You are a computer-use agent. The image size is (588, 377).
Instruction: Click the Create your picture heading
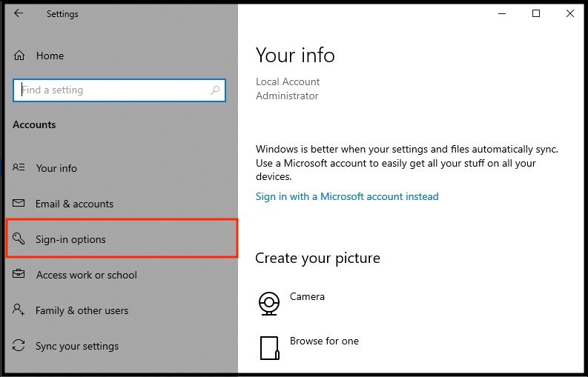pyautogui.click(x=317, y=258)
